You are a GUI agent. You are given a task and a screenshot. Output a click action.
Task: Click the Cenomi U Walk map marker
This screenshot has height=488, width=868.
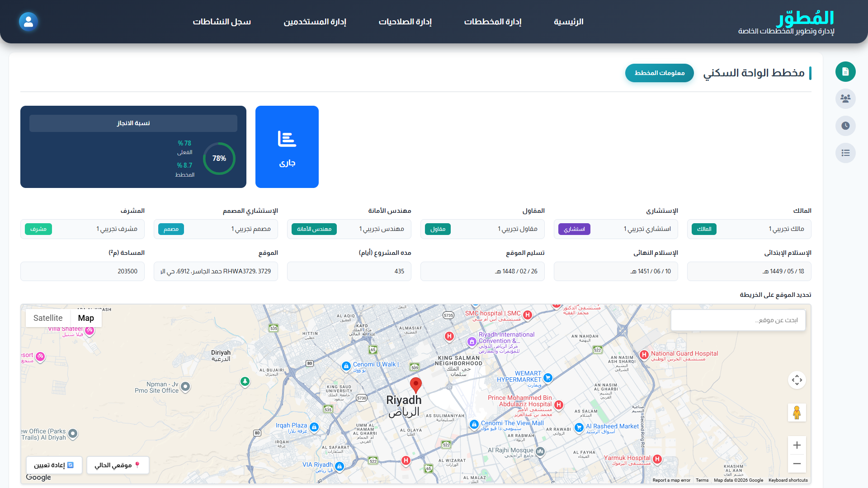pos(346,366)
